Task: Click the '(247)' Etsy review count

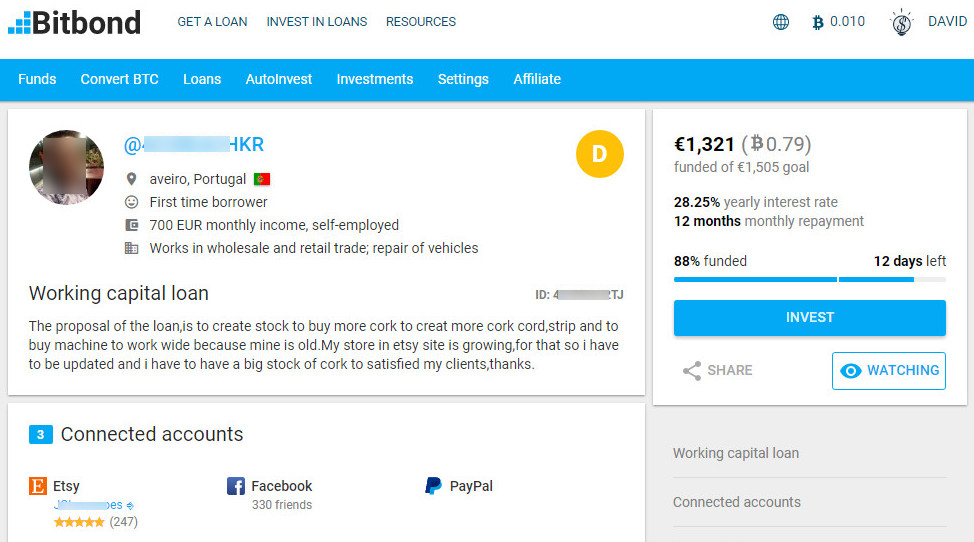Action: point(124,522)
